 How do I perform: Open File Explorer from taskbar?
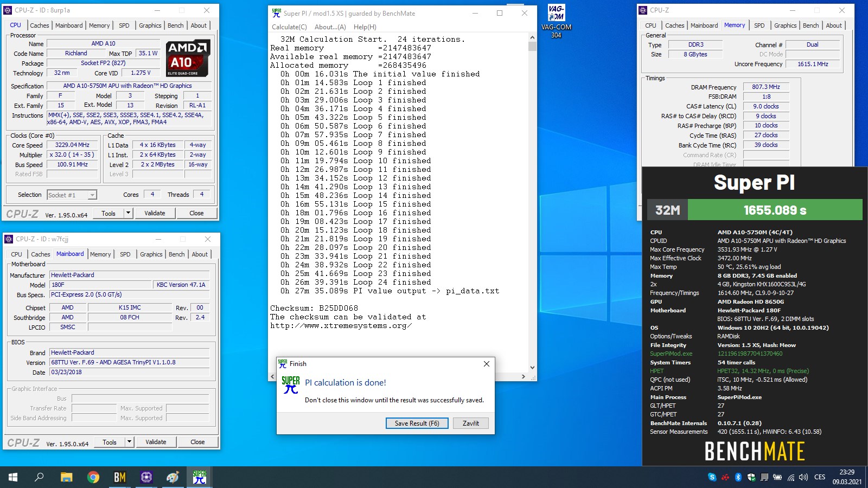(x=66, y=477)
